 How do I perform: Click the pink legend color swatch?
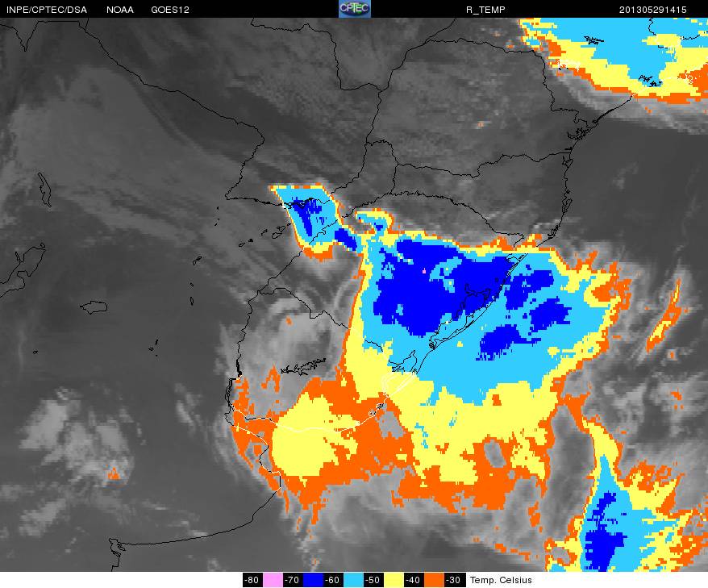pyautogui.click(x=273, y=580)
